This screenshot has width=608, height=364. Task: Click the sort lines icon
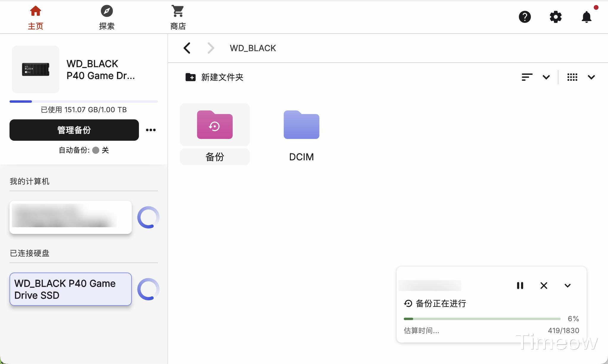click(527, 77)
